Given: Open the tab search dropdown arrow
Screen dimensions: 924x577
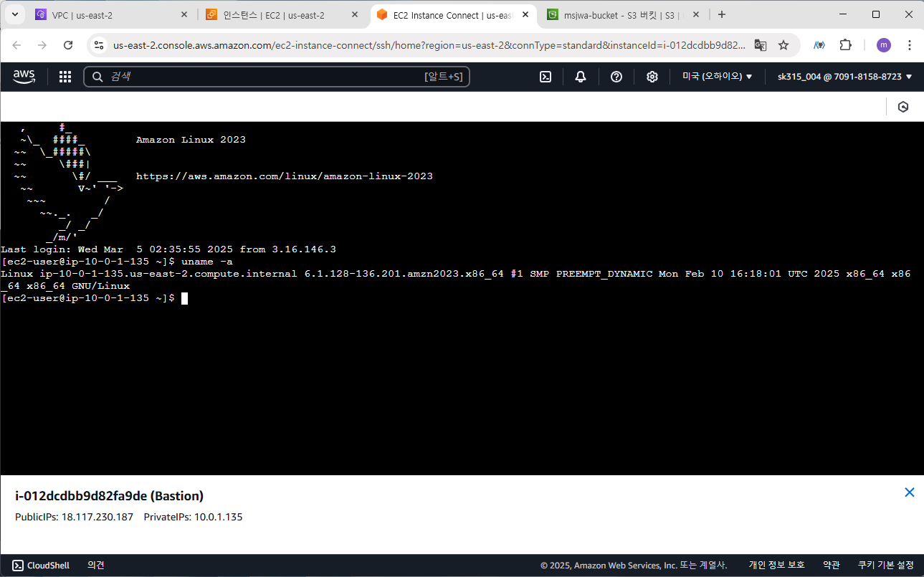Looking at the screenshot, I should tap(14, 14).
